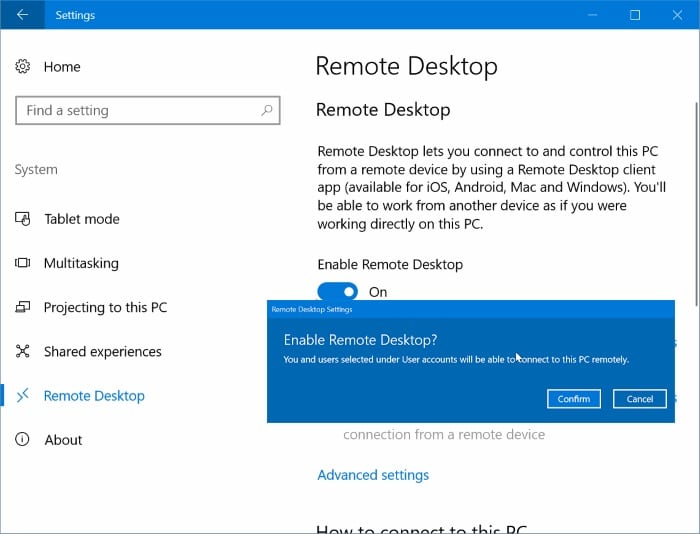
Task: Open Projecting to this PC page
Action: click(x=105, y=307)
